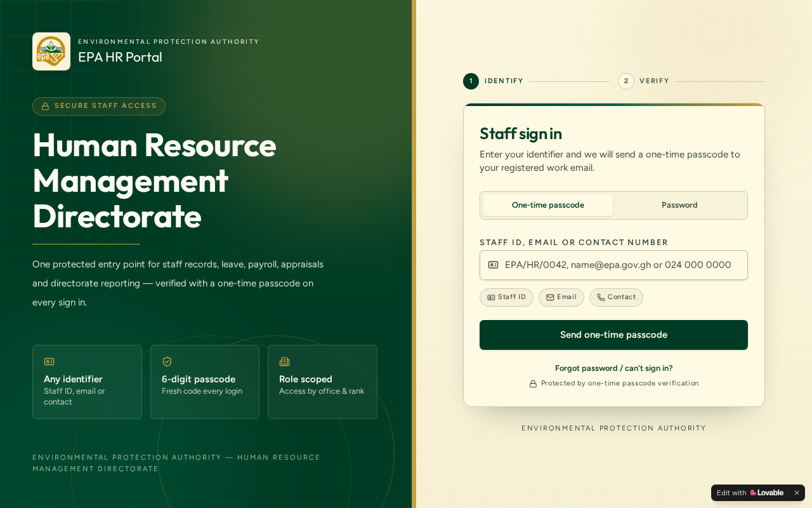Click the Any identifier card title
This screenshot has height=508, width=812.
(73, 379)
